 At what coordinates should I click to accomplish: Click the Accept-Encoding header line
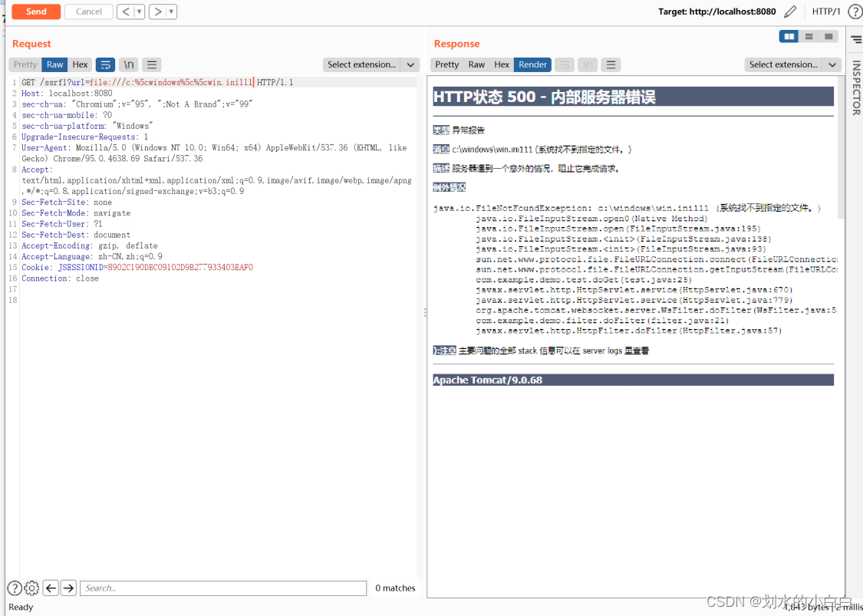90,245
